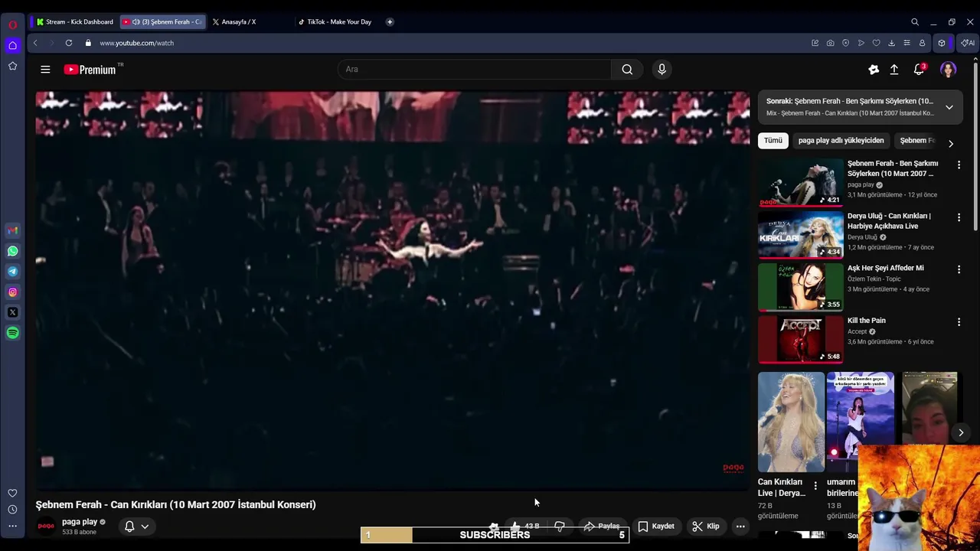Open the sidebar star favorites icon
The height and width of the screenshot is (551, 980).
[x=12, y=67]
